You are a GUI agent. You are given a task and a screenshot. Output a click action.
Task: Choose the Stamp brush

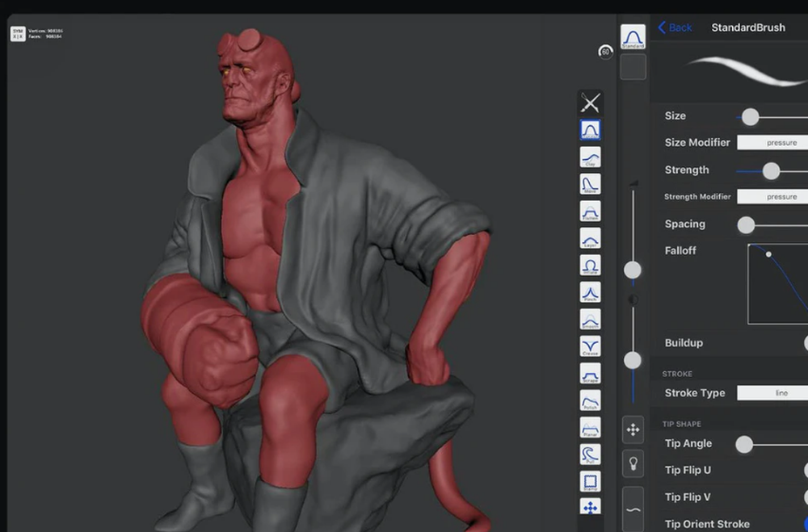tap(590, 482)
